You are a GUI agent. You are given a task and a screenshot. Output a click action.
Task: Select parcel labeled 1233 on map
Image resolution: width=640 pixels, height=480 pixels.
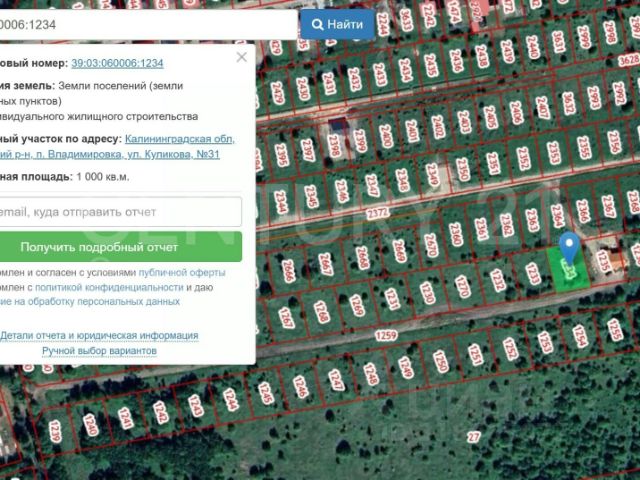tap(532, 273)
